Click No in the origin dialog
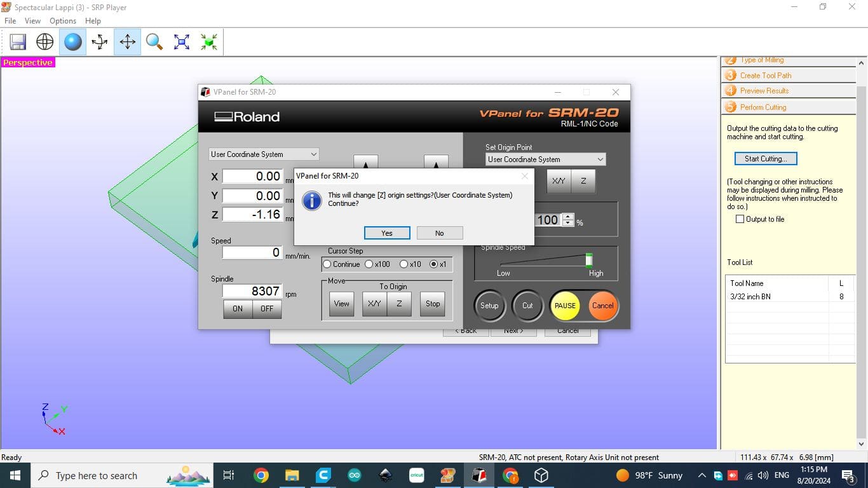Viewport: 868px width, 488px height. tap(440, 233)
